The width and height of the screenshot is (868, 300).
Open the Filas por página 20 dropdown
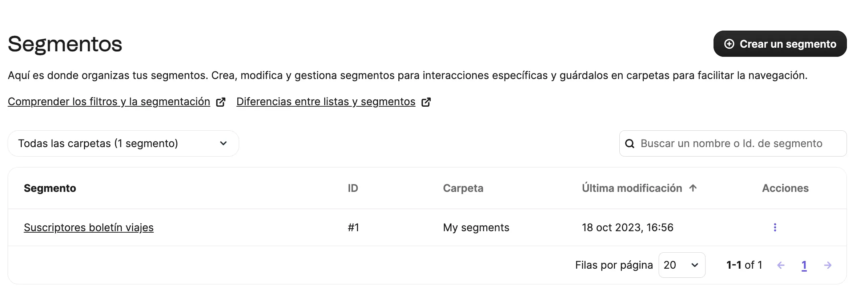coord(682,265)
